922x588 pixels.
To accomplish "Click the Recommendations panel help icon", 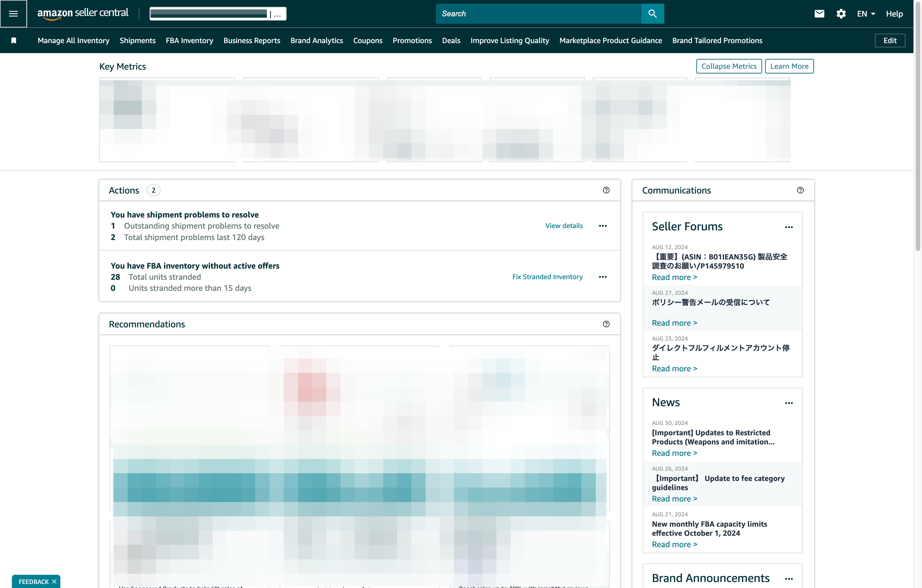I will click(606, 324).
